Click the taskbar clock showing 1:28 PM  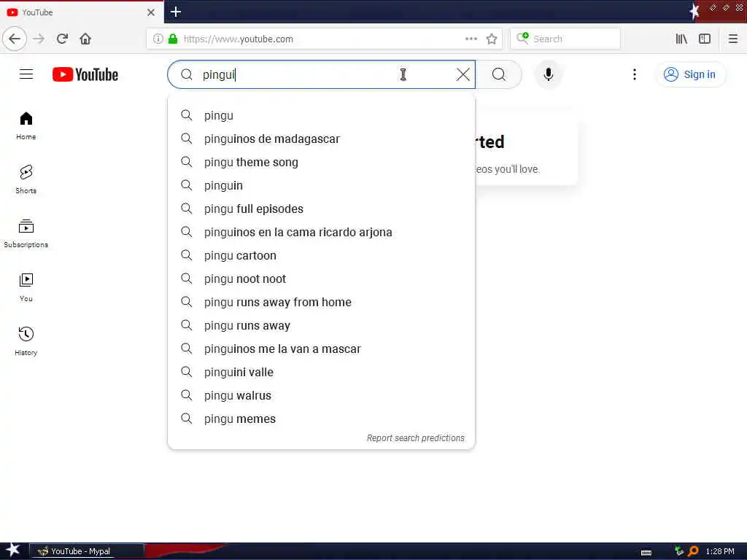(x=720, y=551)
